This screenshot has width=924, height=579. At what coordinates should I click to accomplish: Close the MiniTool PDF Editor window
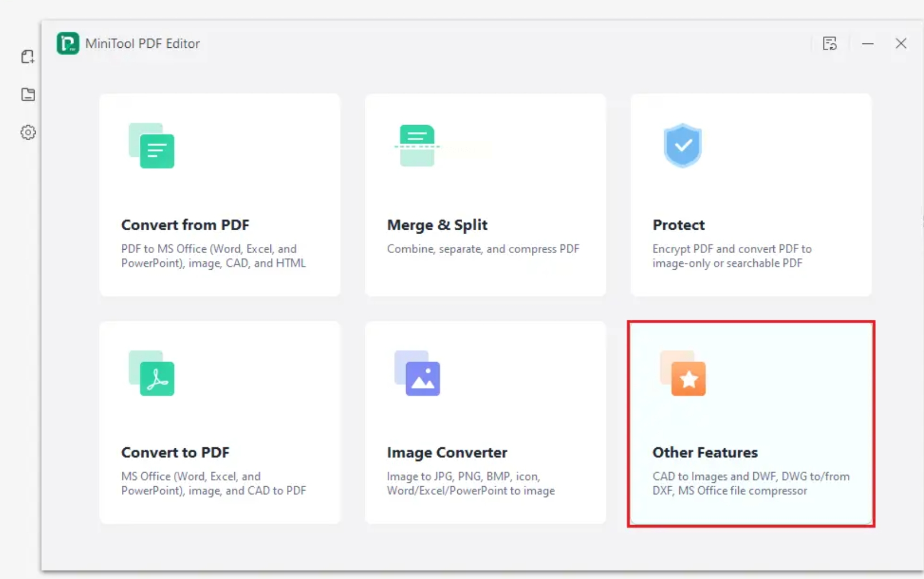point(901,43)
